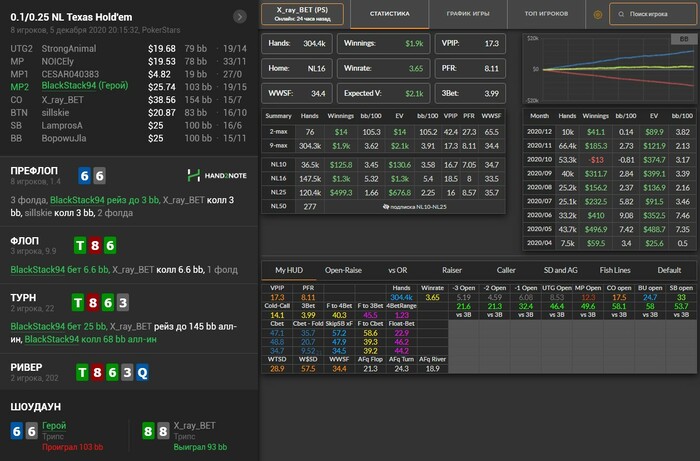Image resolution: width=700 pixels, height=461 pixels.
Task: Open the Fish Lines tab
Action: coord(615,270)
